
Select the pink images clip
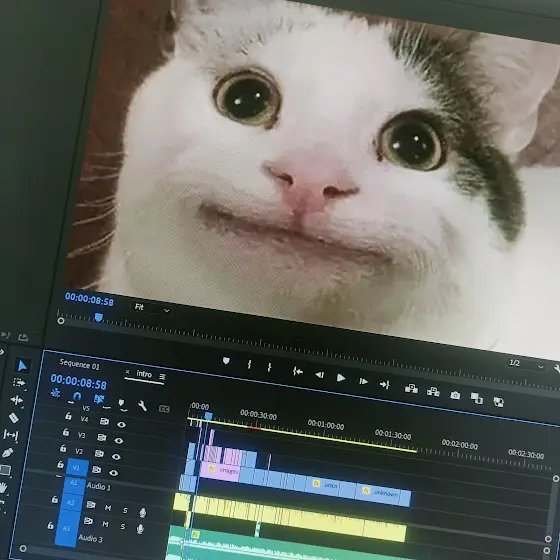pyautogui.click(x=220, y=471)
